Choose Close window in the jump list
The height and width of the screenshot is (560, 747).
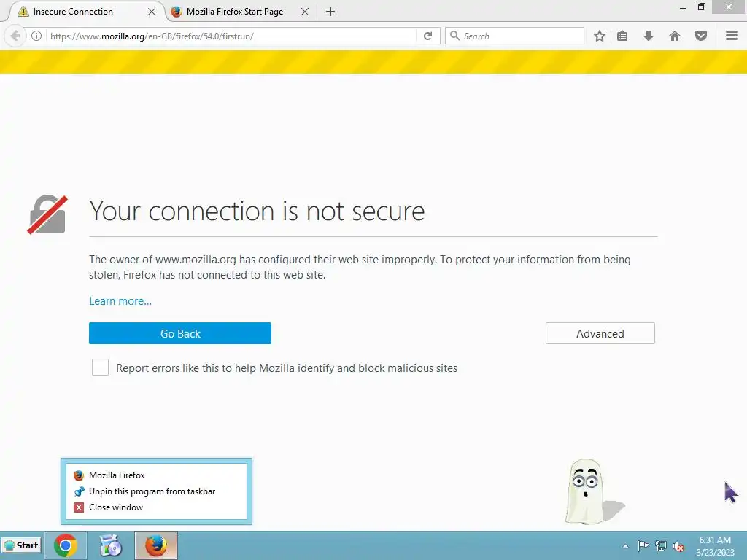[x=156, y=507]
